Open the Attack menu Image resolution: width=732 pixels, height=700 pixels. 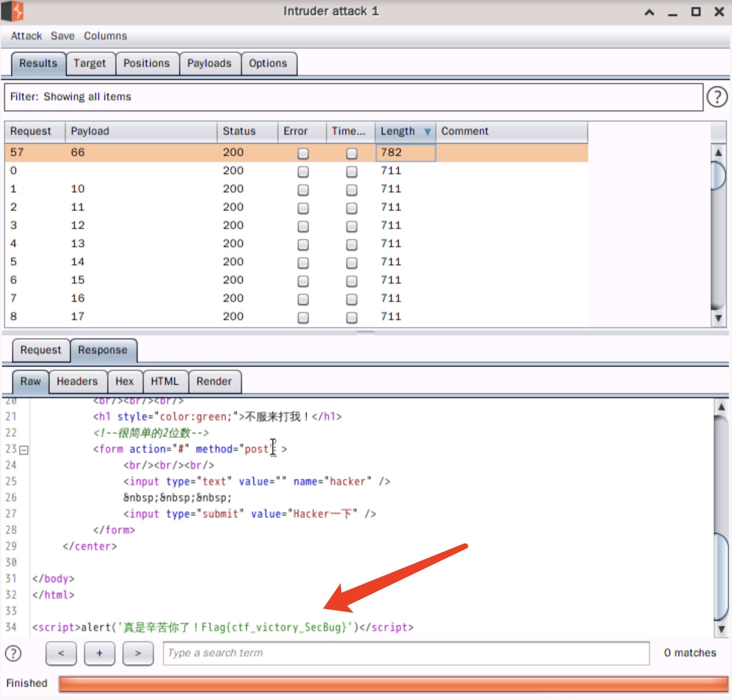(x=26, y=36)
